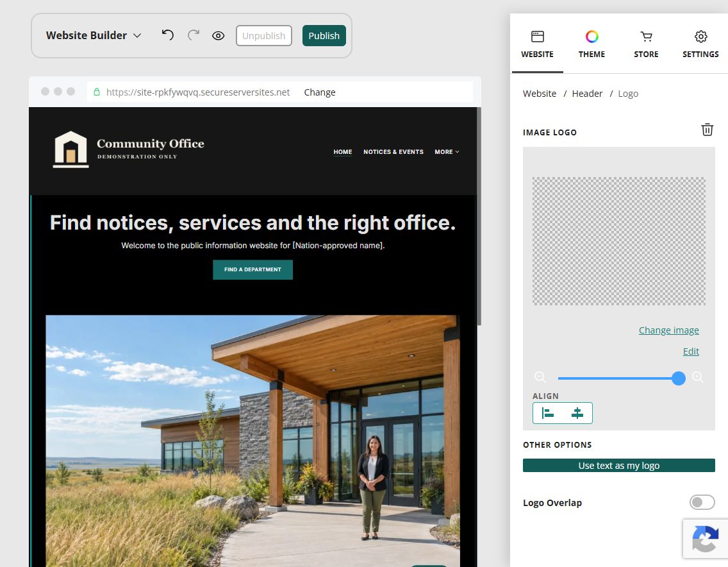Click the Edit link under the logo

[x=691, y=351]
